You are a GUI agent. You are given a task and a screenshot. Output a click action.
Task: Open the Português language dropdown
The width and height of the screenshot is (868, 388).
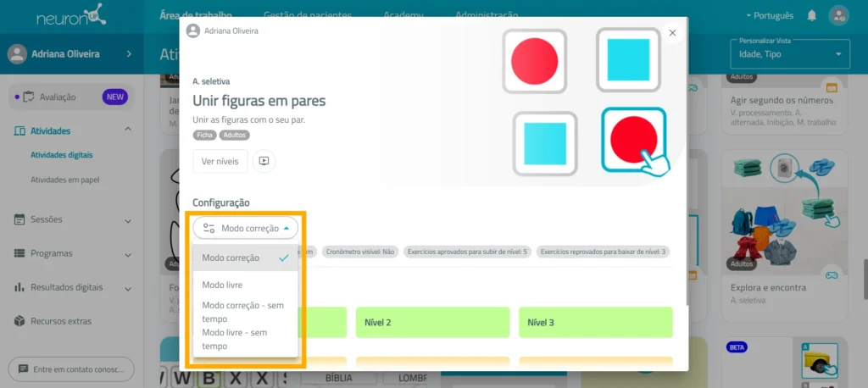tap(770, 15)
